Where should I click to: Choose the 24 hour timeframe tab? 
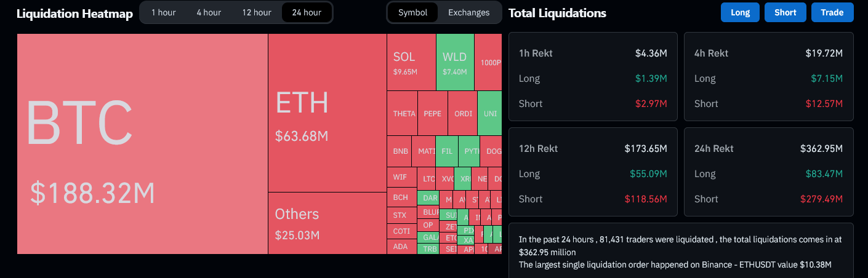coord(307,12)
